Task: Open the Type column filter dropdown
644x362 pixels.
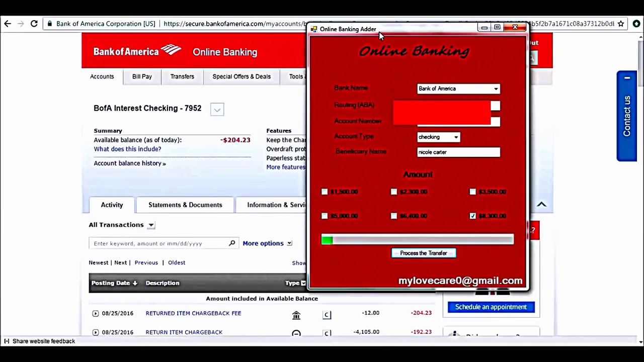Action: pyautogui.click(x=303, y=284)
